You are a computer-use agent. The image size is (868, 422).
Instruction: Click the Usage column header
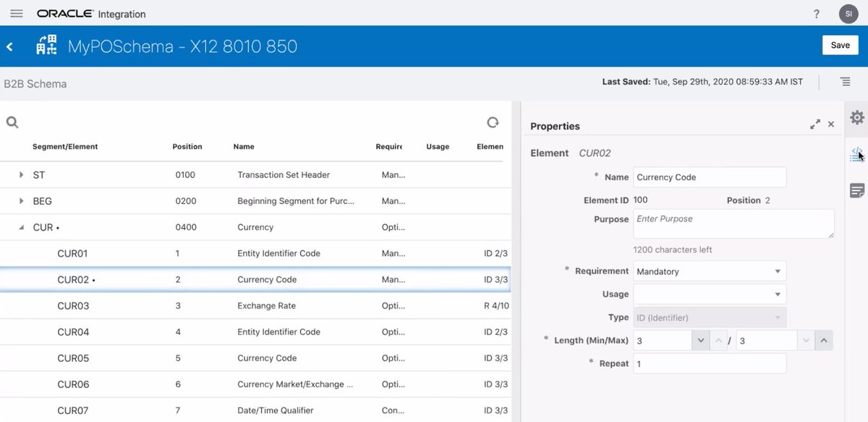click(x=438, y=146)
